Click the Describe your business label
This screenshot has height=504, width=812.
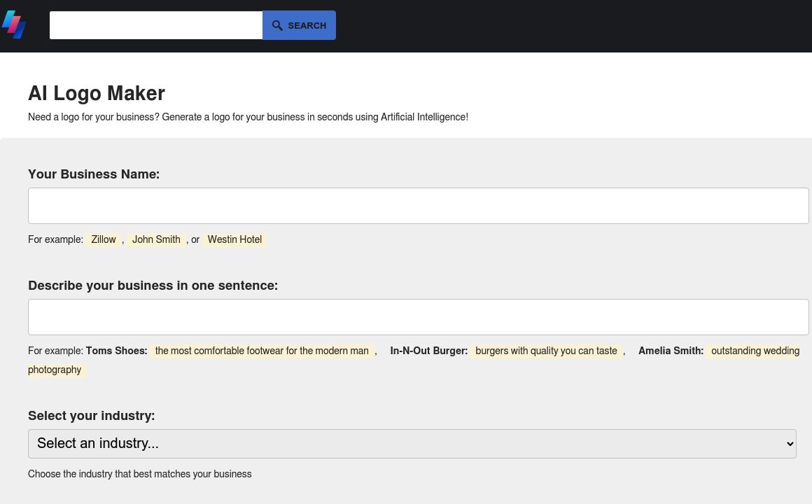153,286
